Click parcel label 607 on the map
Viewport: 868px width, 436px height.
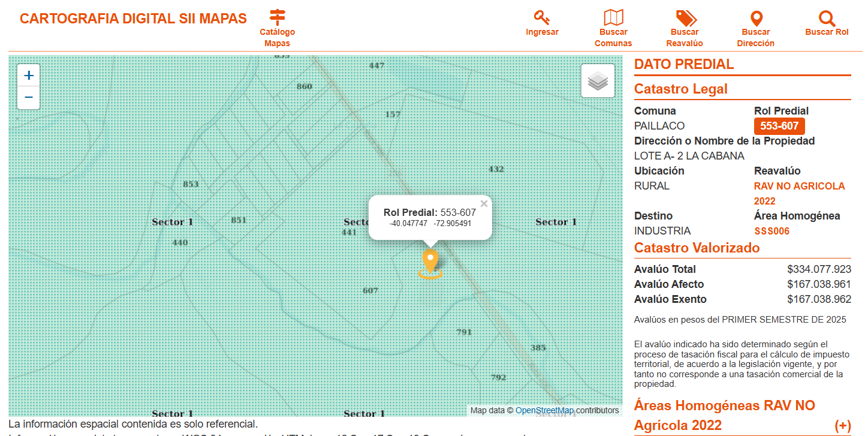pyautogui.click(x=370, y=291)
